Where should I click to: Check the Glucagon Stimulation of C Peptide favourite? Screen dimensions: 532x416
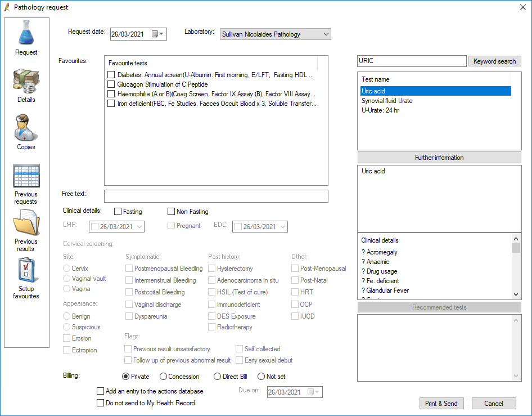tap(111, 84)
